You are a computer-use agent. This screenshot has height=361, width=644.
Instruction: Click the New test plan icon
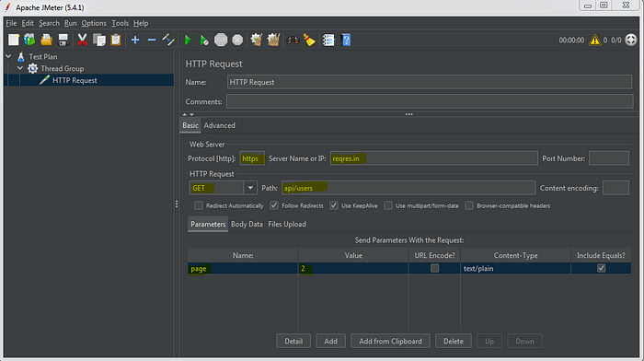(14, 40)
